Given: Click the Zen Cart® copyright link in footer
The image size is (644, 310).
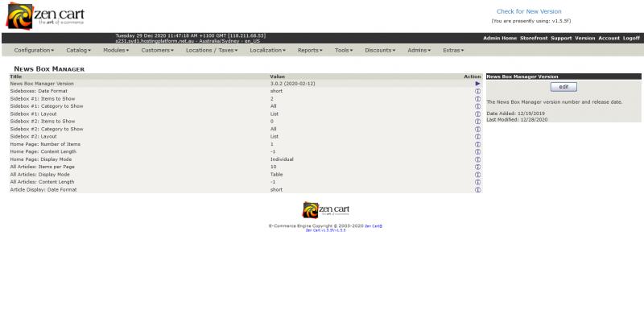Looking at the screenshot, I should click(374, 226).
